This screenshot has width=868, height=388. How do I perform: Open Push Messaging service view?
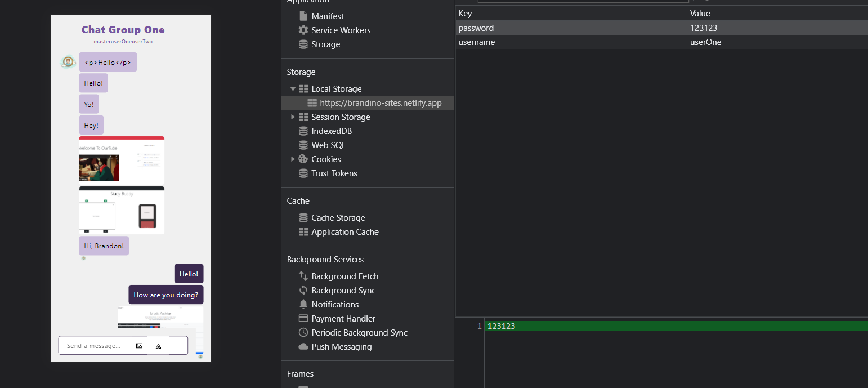click(x=341, y=346)
